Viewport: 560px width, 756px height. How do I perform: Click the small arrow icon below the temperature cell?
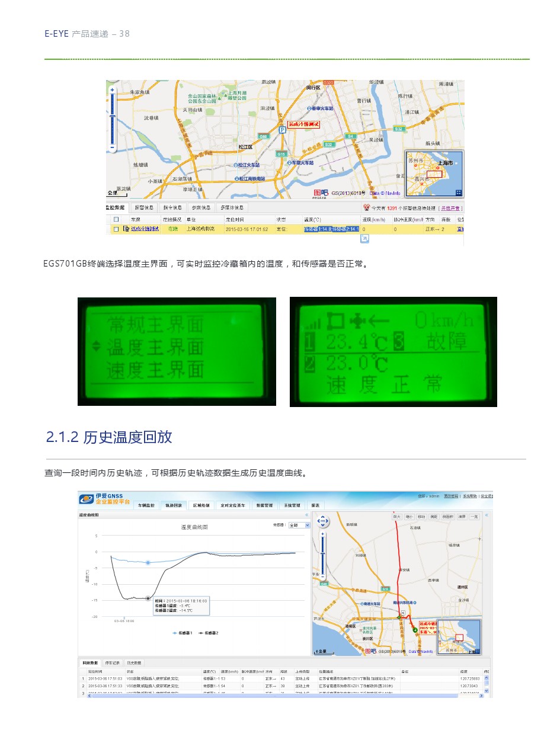364,239
